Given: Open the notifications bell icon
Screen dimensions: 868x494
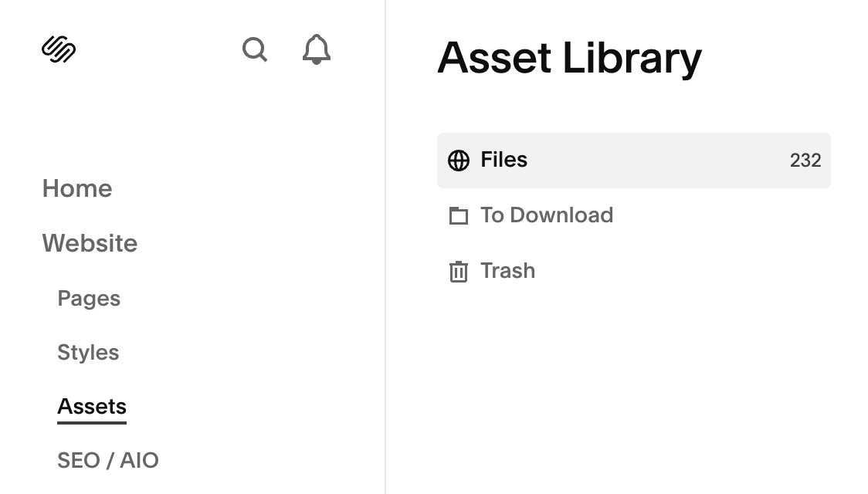Looking at the screenshot, I should coord(315,49).
